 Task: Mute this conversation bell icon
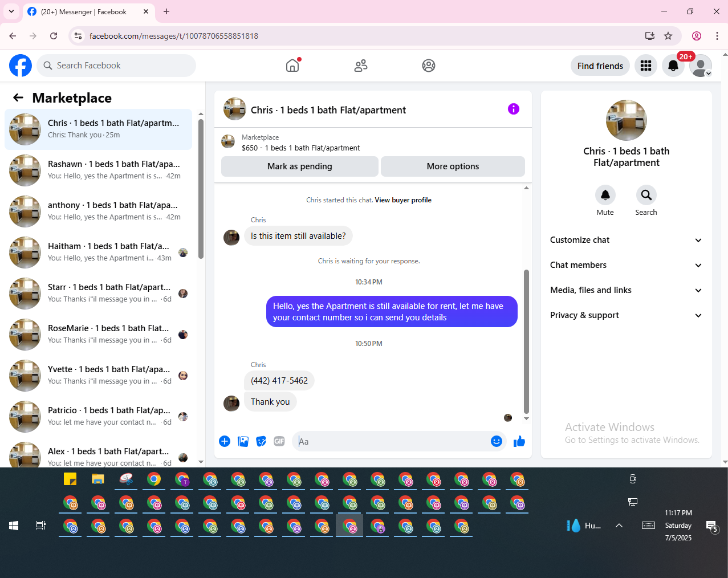click(x=605, y=195)
